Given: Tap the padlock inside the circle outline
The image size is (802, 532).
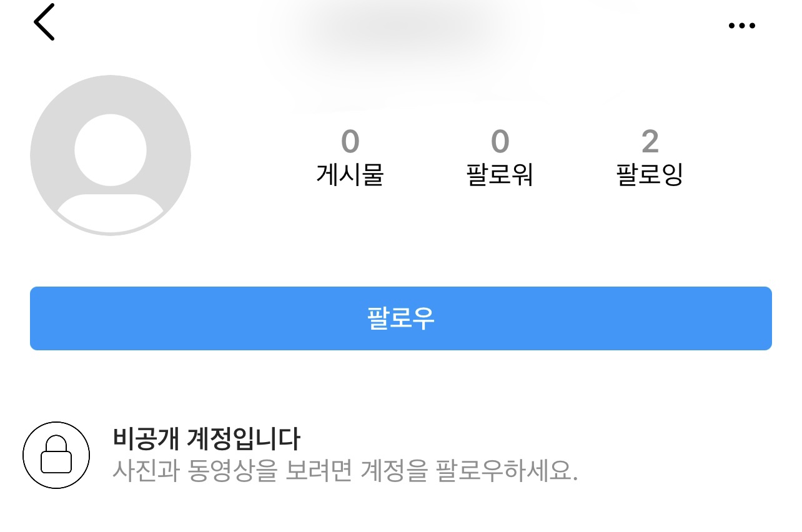Looking at the screenshot, I should [56, 455].
